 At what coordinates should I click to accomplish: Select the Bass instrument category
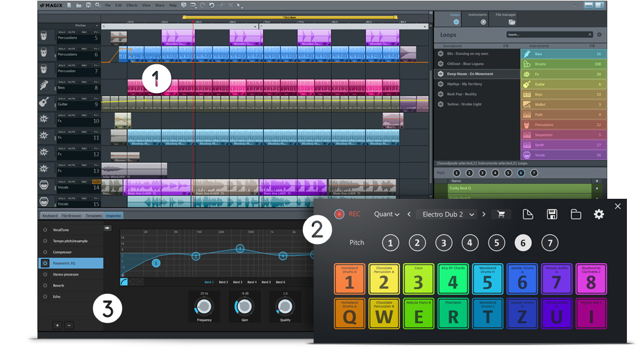(x=563, y=54)
